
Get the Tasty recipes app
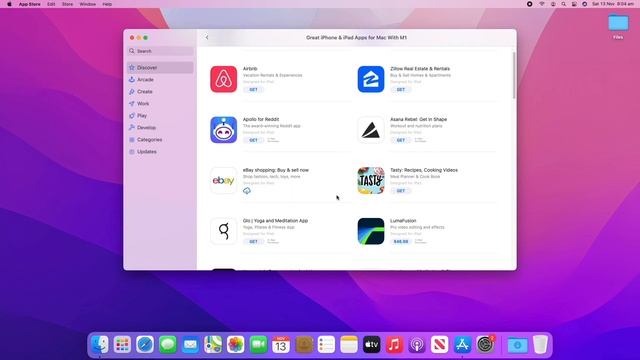[401, 191]
